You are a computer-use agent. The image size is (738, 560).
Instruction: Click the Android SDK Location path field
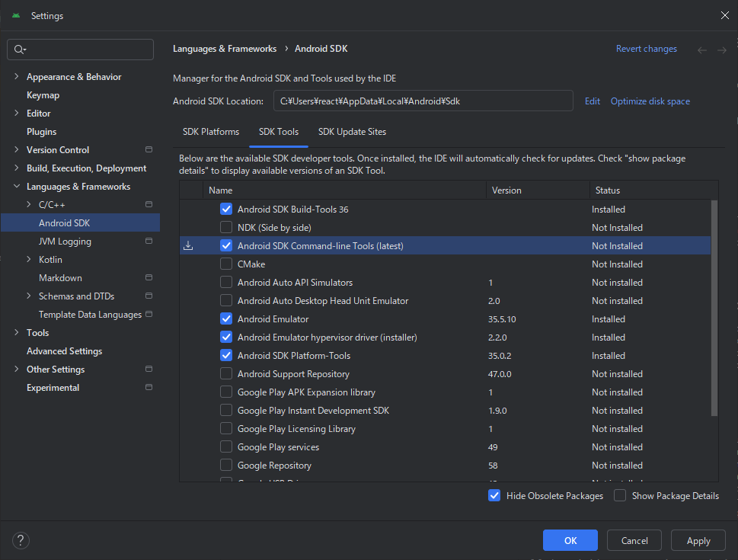(x=423, y=101)
